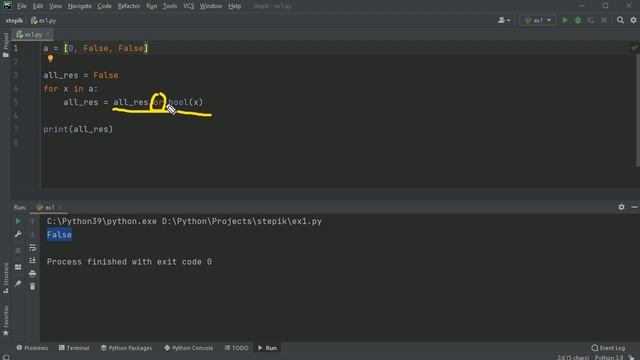640x360 pixels.
Task: Open the user account icon menu
Action: [504, 20]
